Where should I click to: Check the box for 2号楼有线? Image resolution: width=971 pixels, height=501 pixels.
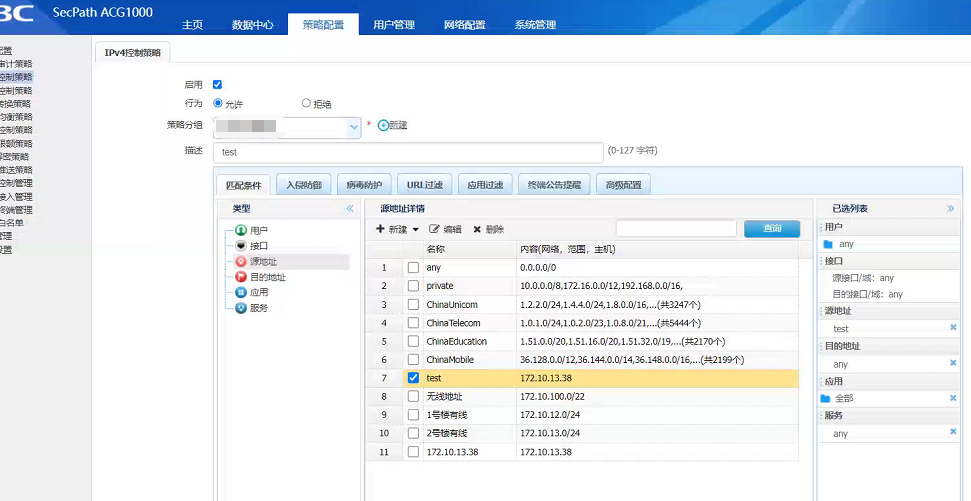tap(413, 433)
